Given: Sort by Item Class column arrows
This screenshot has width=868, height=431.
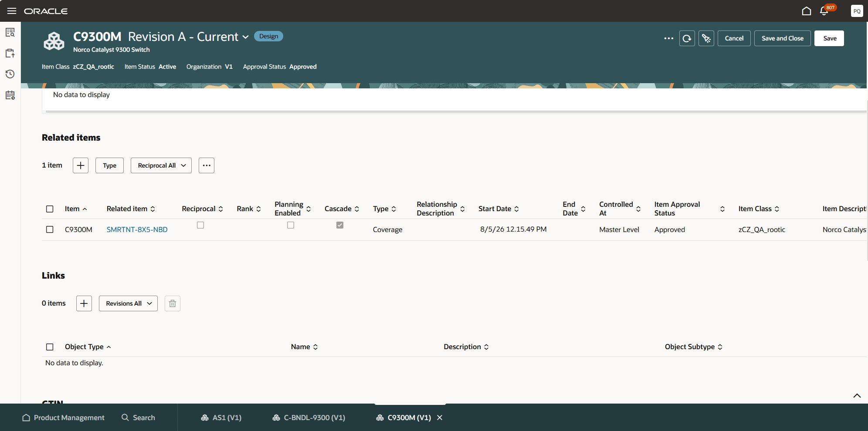Looking at the screenshot, I should coord(777,209).
